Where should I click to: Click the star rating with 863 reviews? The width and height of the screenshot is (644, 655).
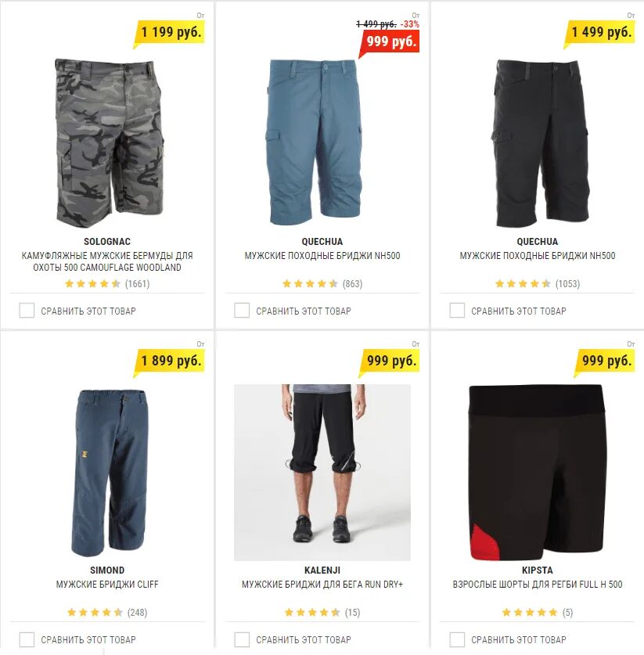322,283
